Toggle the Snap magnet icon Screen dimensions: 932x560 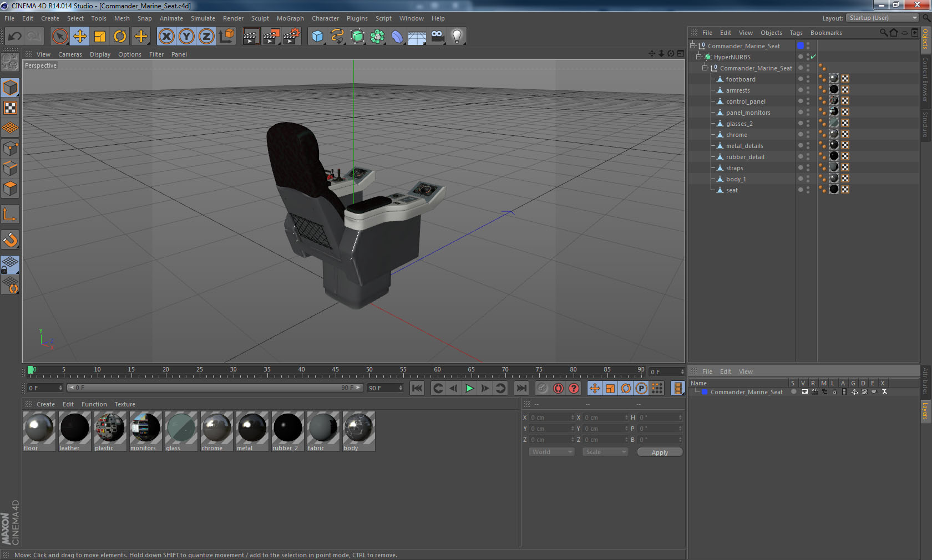tap(11, 240)
